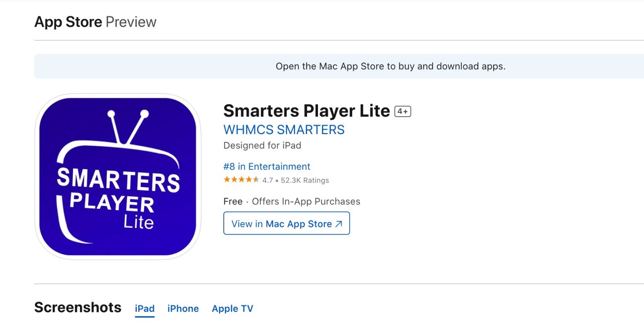Click the antenna on the TV logo
This screenshot has height=322, width=644.
point(128,127)
